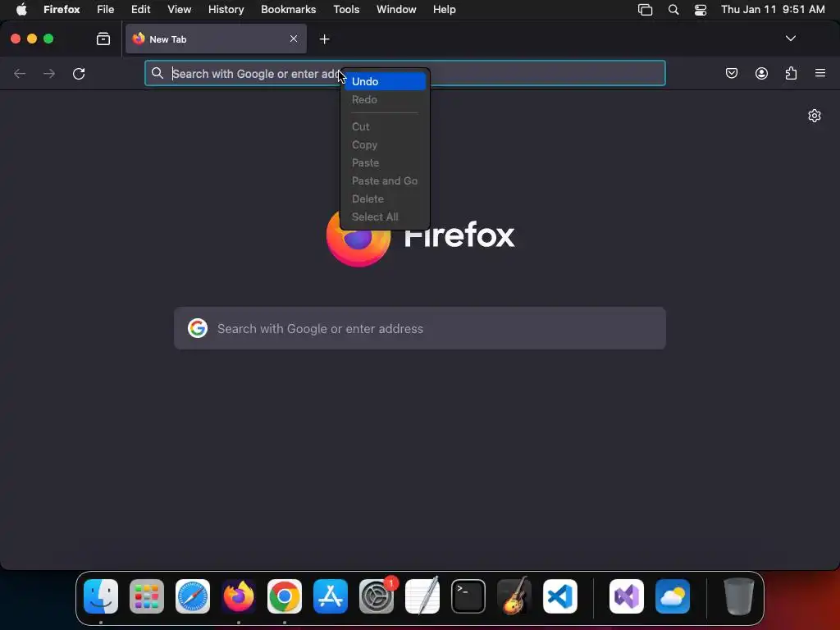Open System Settings from the dock
The image size is (840, 630).
click(x=376, y=596)
